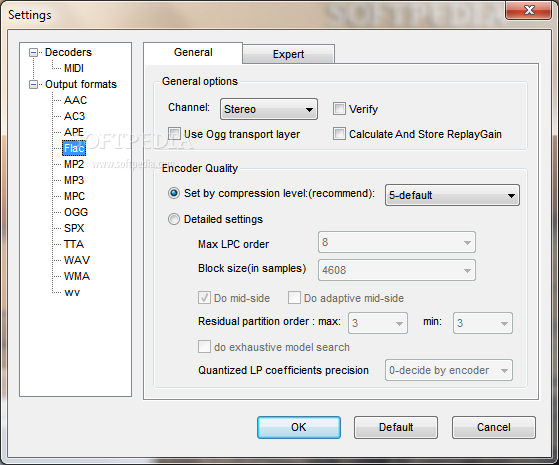This screenshot has height=465, width=559.
Task: Close the Settings dialog window
Action: (529, 10)
